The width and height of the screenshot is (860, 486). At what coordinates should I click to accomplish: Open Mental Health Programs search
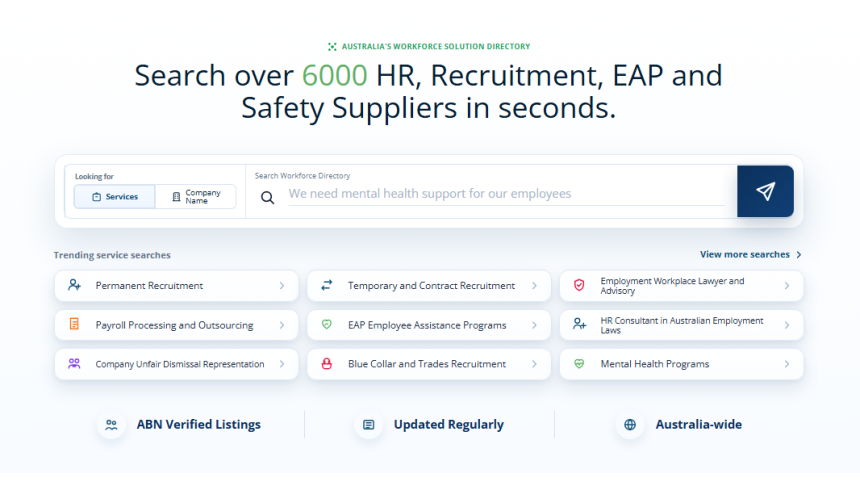pyautogui.click(x=681, y=364)
